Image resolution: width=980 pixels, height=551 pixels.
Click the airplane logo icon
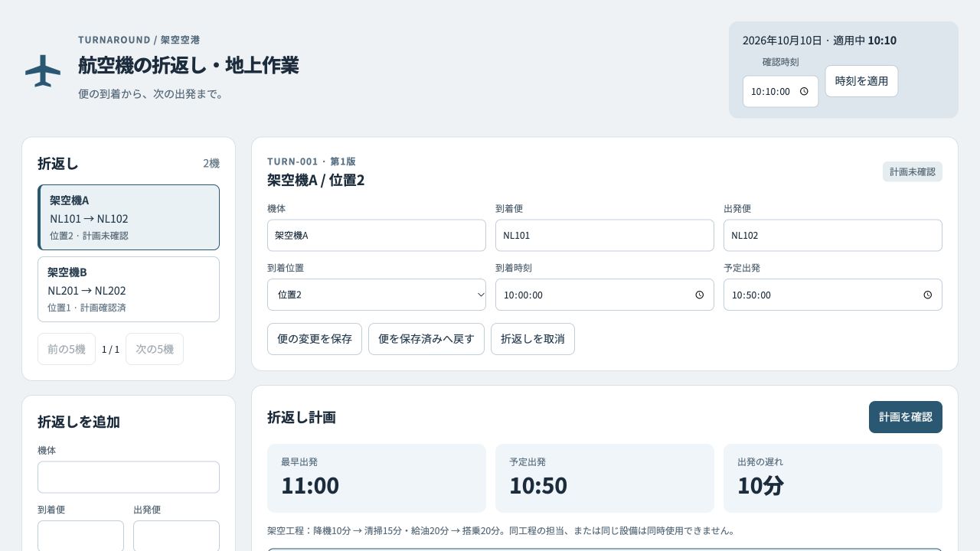pyautogui.click(x=43, y=71)
